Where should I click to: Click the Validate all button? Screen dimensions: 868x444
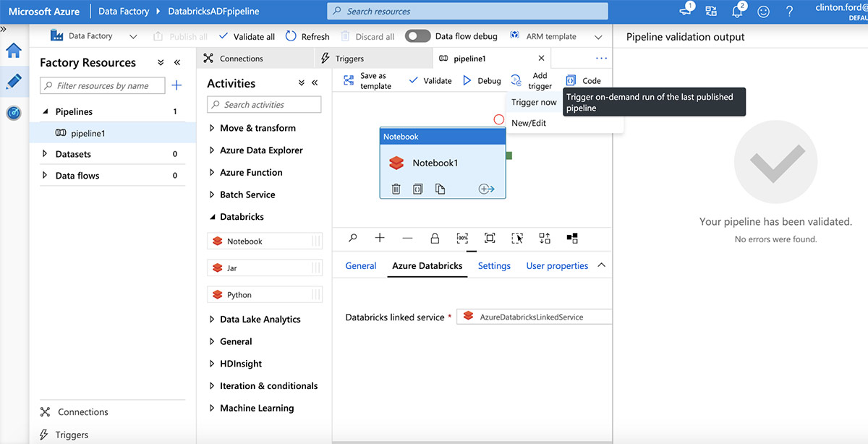point(246,36)
